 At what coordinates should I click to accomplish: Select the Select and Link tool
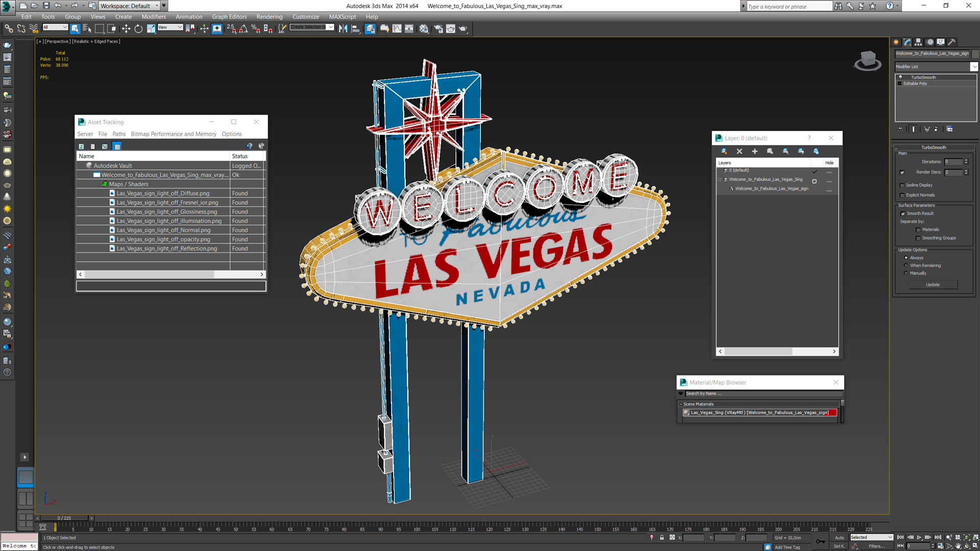tap(9, 29)
